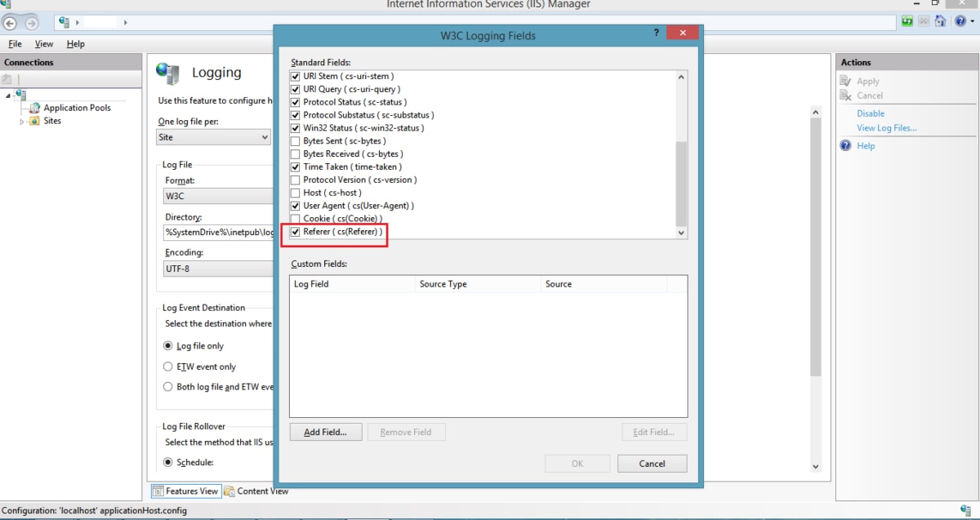Select the Application Pools node icon
The height and width of the screenshot is (520, 980).
pos(34,108)
